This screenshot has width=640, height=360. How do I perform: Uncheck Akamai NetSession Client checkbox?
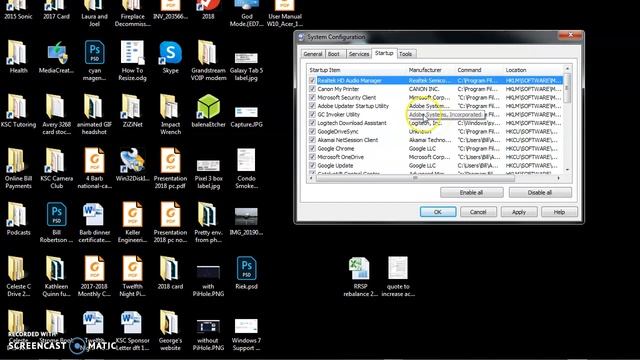pos(312,140)
